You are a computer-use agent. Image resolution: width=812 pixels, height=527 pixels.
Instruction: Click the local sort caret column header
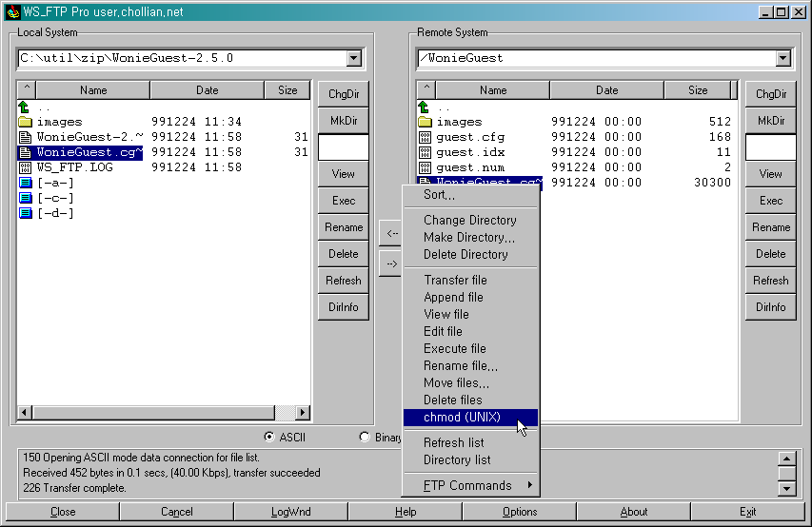pyautogui.click(x=27, y=89)
